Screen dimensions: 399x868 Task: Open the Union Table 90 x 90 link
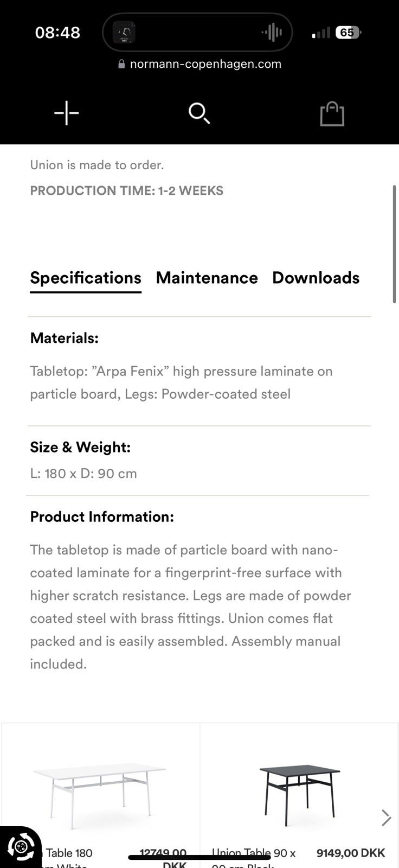point(254,859)
